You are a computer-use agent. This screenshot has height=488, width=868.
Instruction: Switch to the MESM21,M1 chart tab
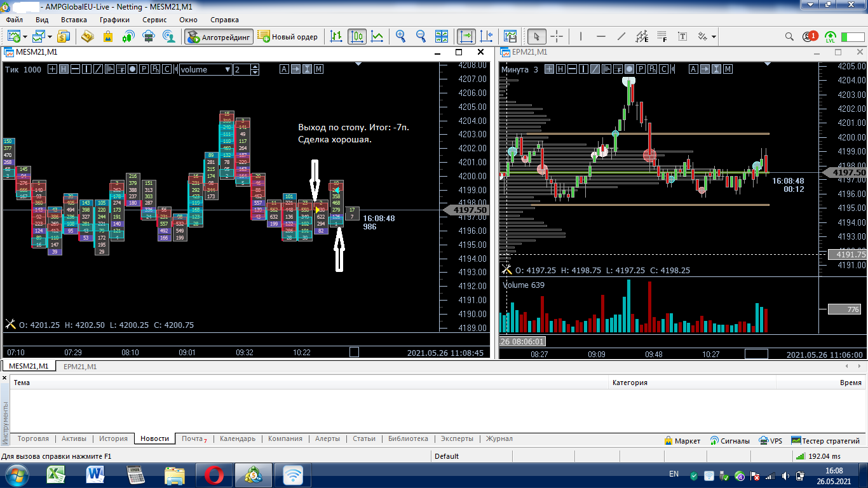pos(29,366)
